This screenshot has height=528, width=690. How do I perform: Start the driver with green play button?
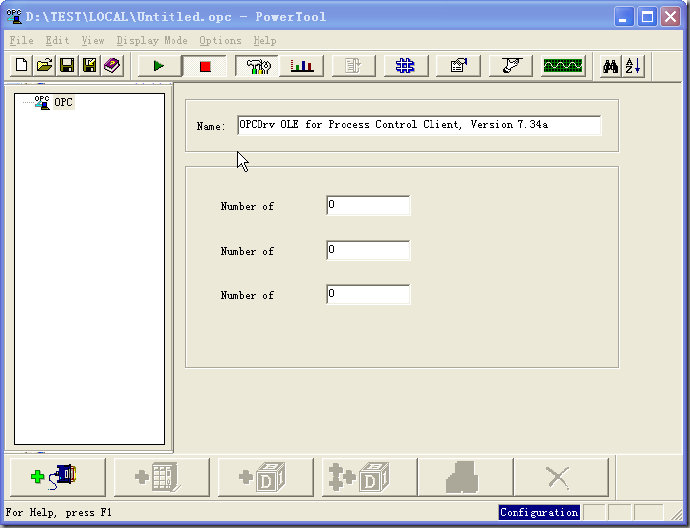point(159,66)
